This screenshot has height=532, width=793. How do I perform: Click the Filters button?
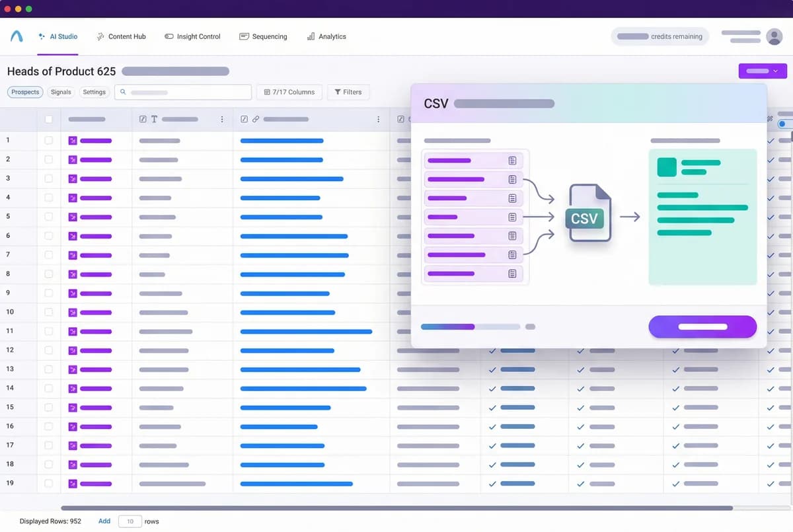348,92
